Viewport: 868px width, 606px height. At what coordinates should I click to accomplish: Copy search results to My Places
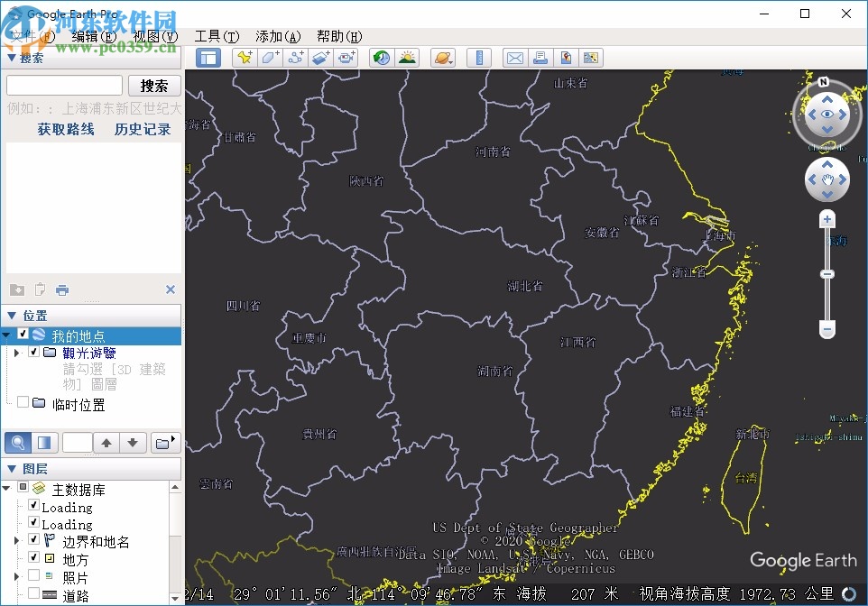[x=17, y=289]
